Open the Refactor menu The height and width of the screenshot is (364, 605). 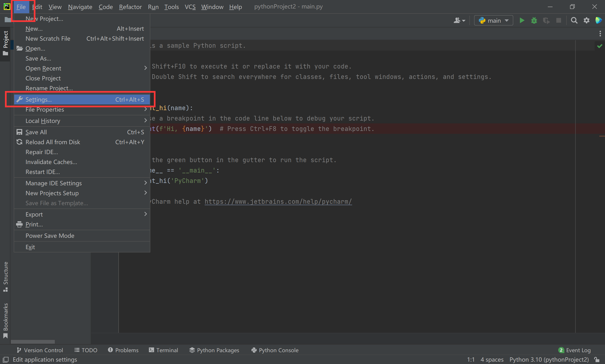point(130,7)
